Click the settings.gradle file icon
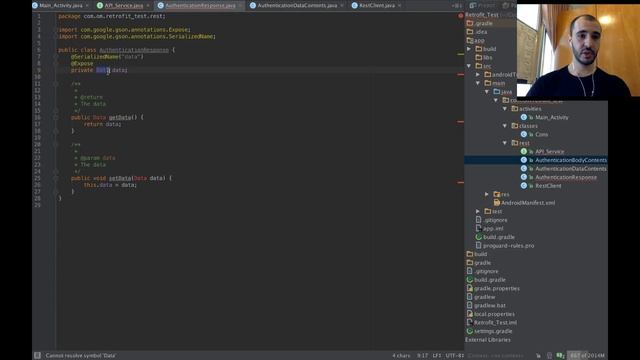 470,331
